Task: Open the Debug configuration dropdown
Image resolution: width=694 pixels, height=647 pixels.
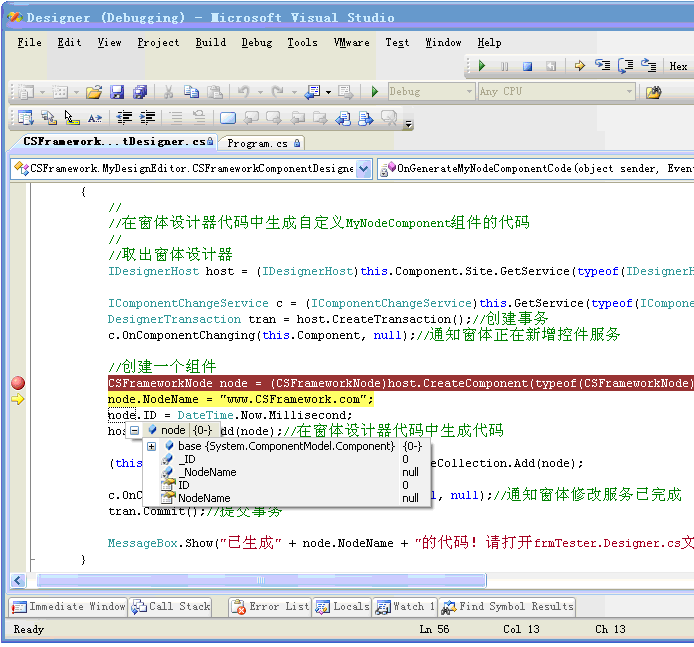Action: click(430, 92)
